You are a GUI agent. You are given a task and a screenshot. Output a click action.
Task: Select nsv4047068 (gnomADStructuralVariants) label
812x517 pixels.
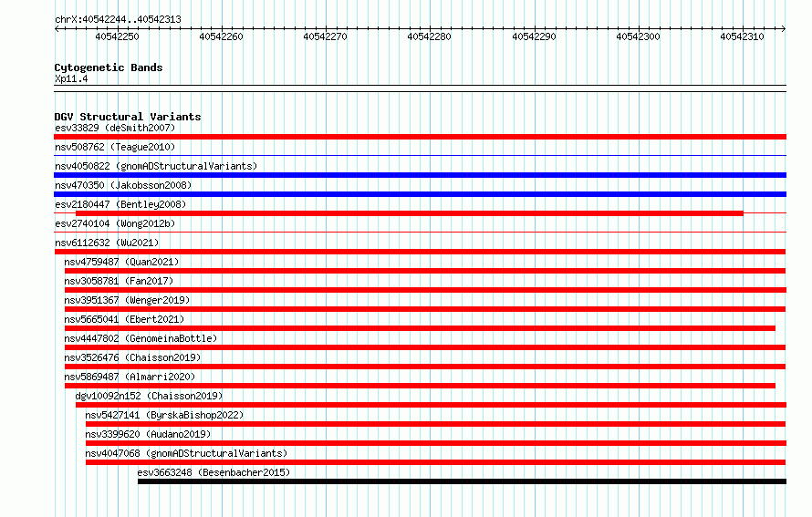point(186,453)
